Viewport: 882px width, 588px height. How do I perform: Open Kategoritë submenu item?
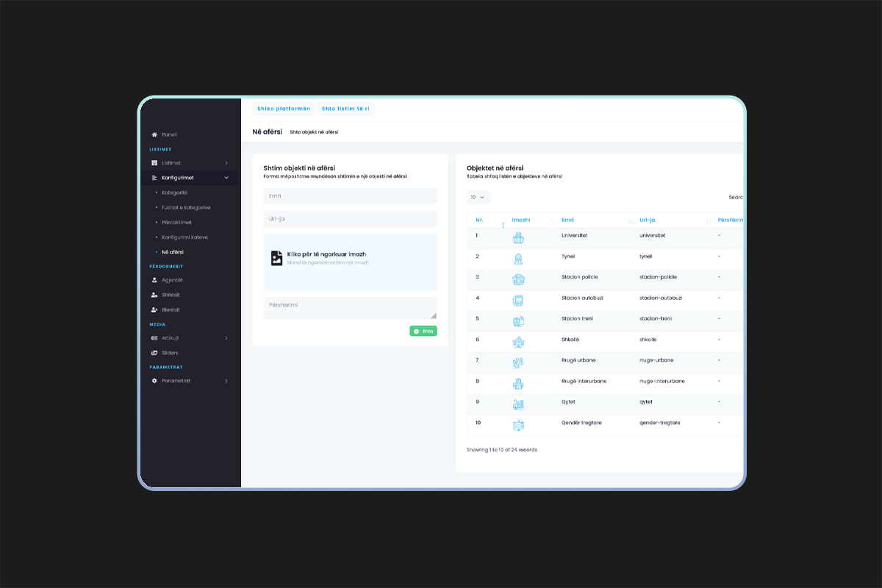click(175, 193)
